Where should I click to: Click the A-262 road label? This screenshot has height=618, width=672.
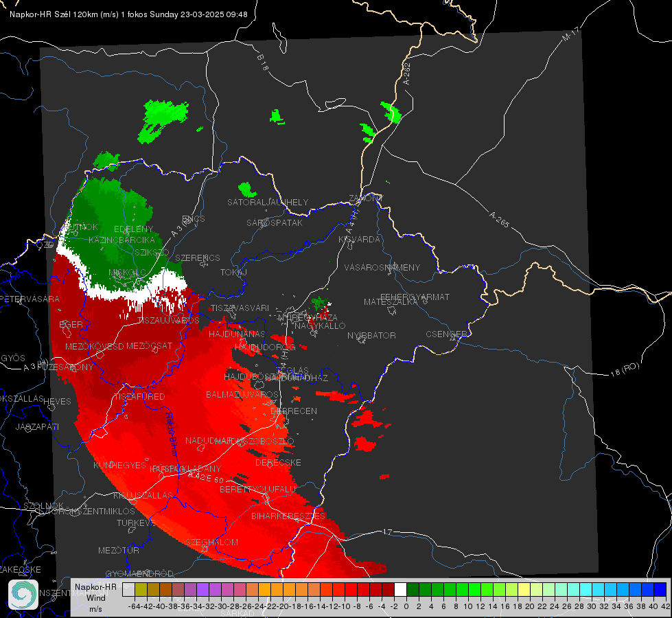[x=407, y=73]
